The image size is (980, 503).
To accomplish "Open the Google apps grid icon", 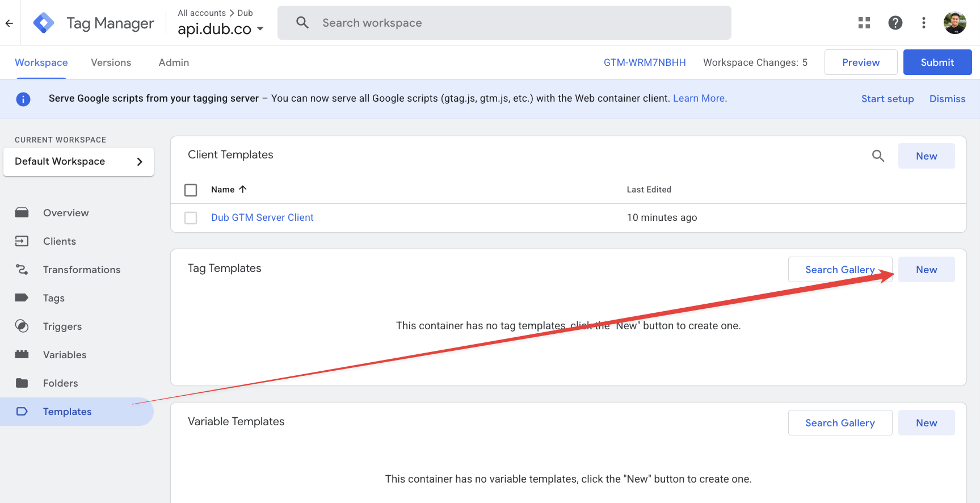I will point(864,23).
